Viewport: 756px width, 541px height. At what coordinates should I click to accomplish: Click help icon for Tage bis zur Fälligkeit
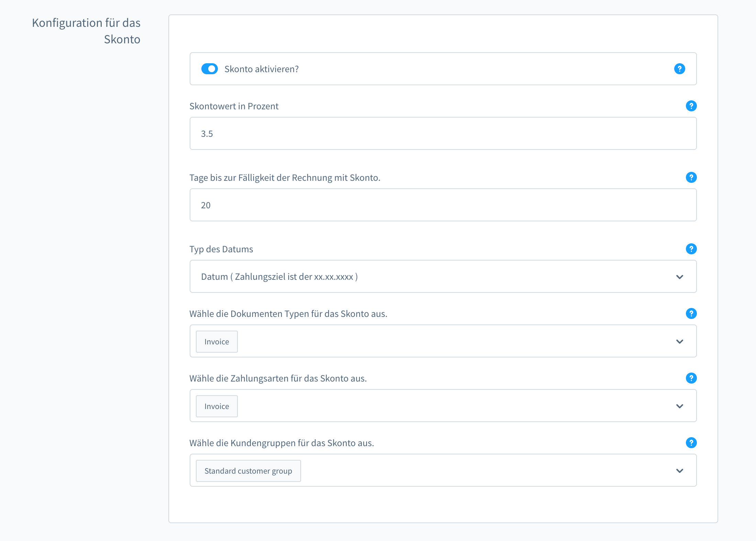pyautogui.click(x=691, y=177)
